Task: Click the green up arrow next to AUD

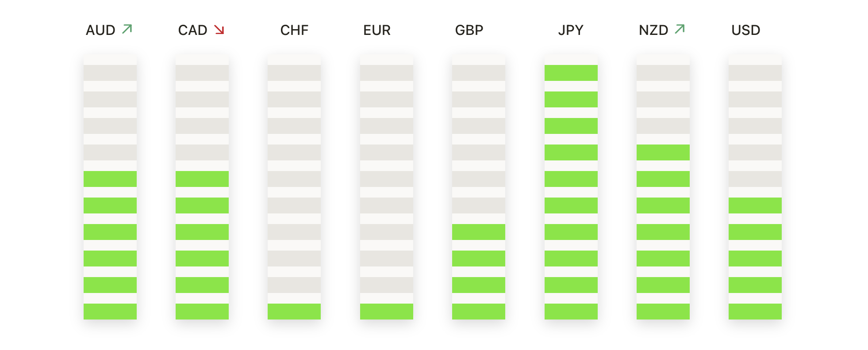Action: 127,29
